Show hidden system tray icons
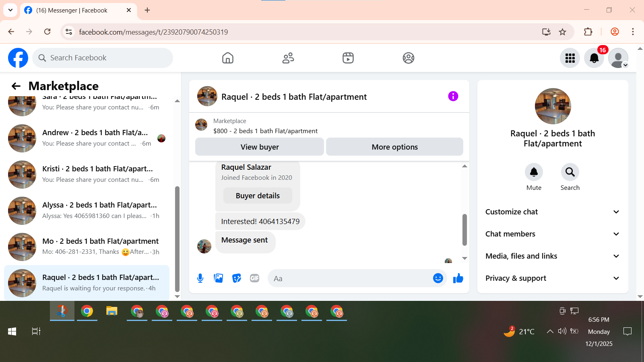Image resolution: width=644 pixels, height=362 pixels. click(550, 331)
